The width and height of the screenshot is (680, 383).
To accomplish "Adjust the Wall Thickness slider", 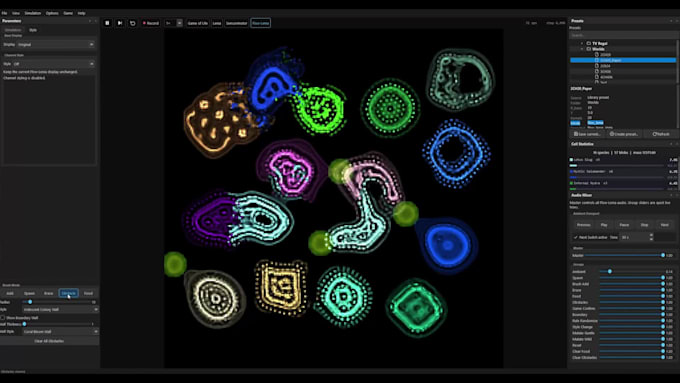I will (x=56, y=324).
